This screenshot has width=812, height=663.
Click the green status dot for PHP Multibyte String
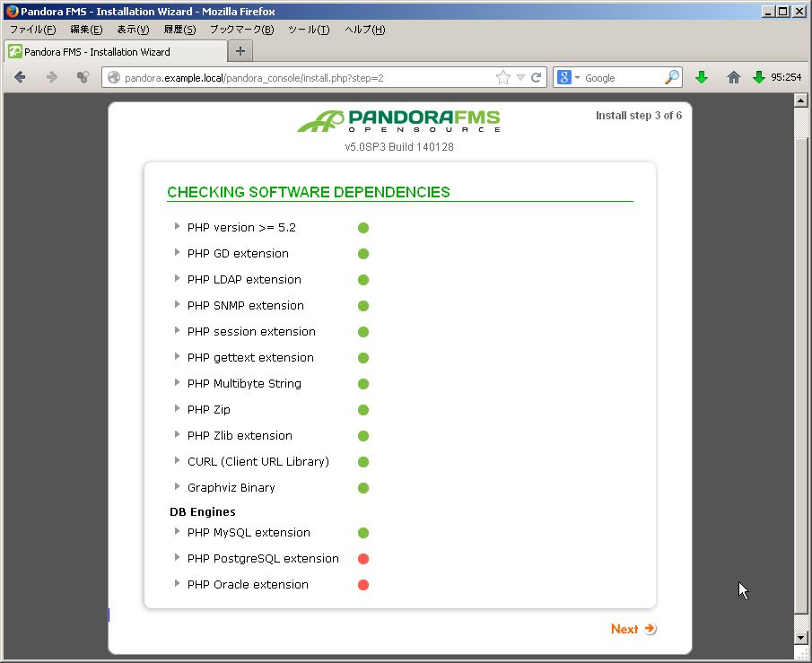[x=363, y=384]
